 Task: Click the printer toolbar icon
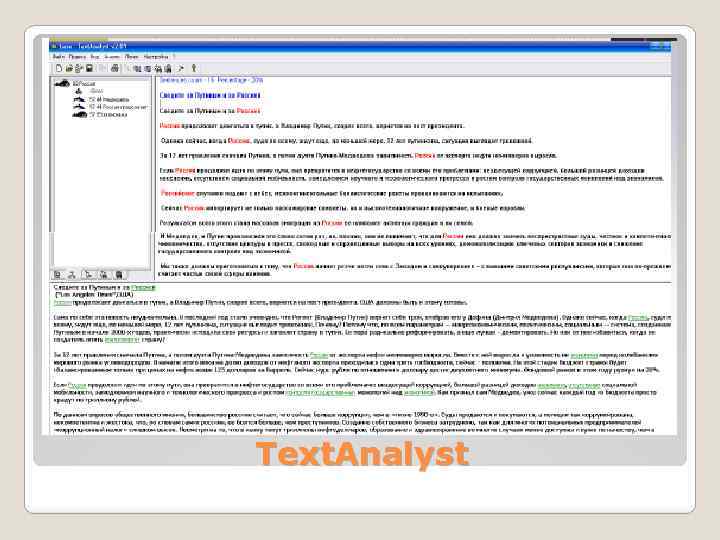pos(114,68)
